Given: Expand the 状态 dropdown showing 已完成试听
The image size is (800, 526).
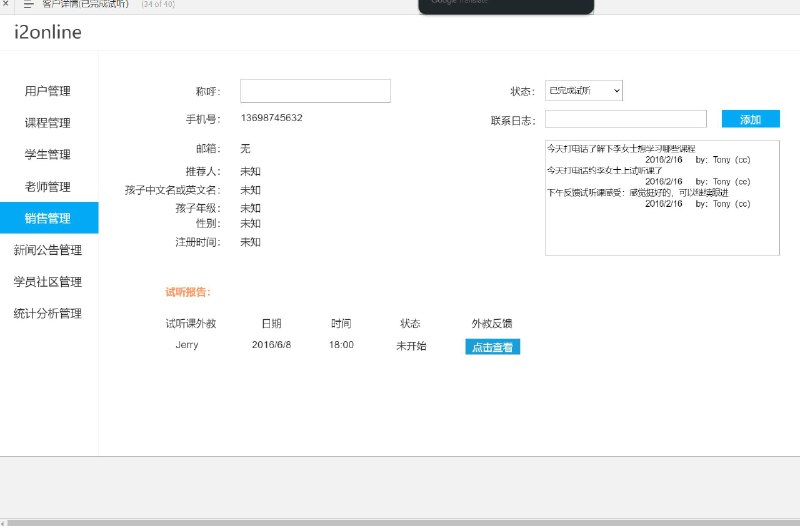Looking at the screenshot, I should coord(584,91).
